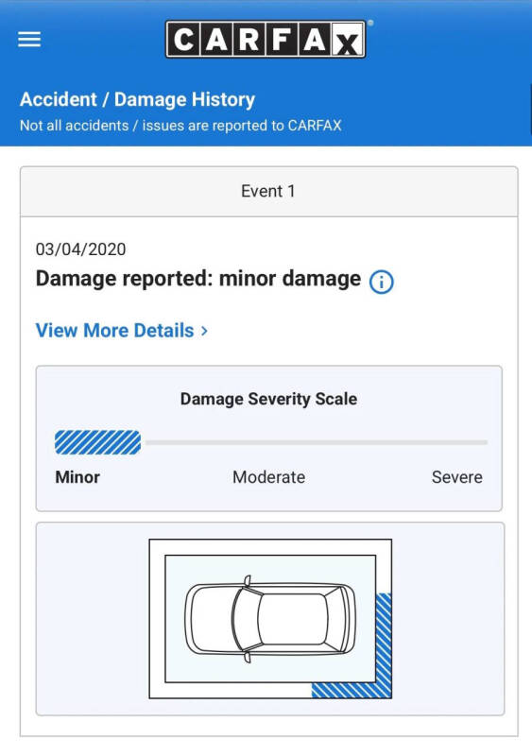
Task: Click the filled Minor severity bar
Action: coord(97,442)
